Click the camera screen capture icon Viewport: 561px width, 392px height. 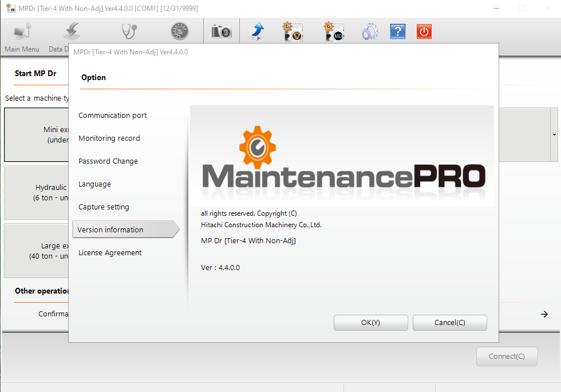(219, 31)
